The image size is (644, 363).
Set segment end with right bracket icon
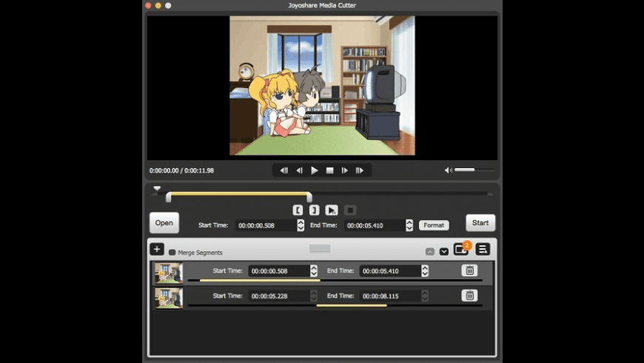pos(314,210)
